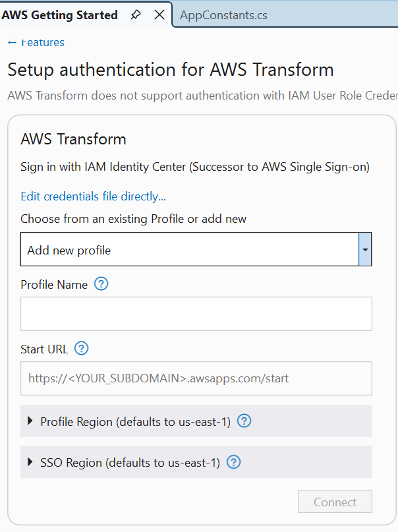Viewport: 398px width, 532px height.
Task: Open help for Profile Region setting
Action: tap(244, 421)
